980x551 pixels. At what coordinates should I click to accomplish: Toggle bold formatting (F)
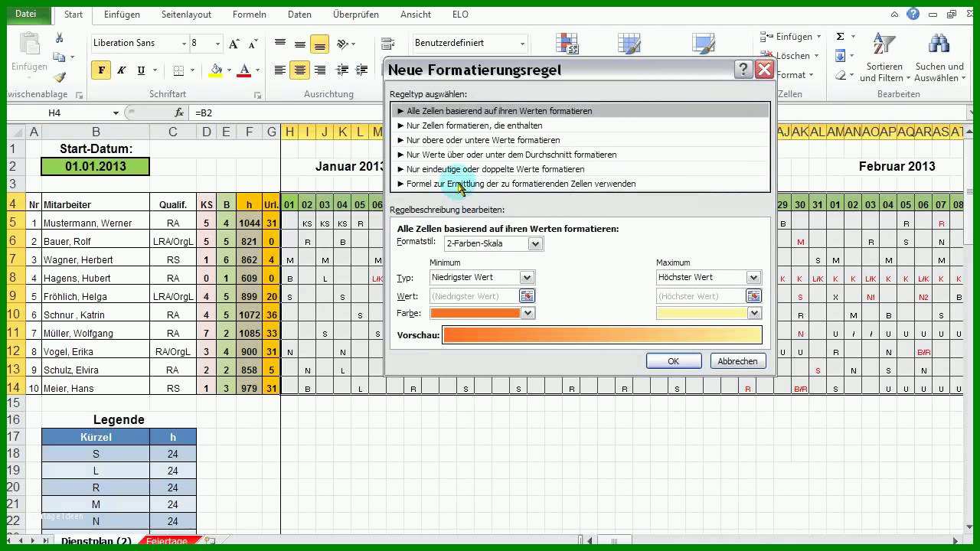(101, 70)
